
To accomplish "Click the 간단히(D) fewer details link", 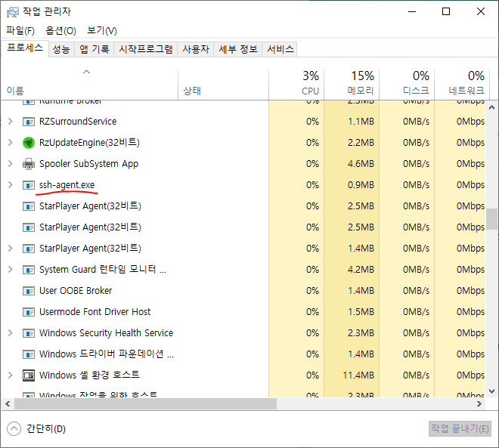I will coord(46,429).
